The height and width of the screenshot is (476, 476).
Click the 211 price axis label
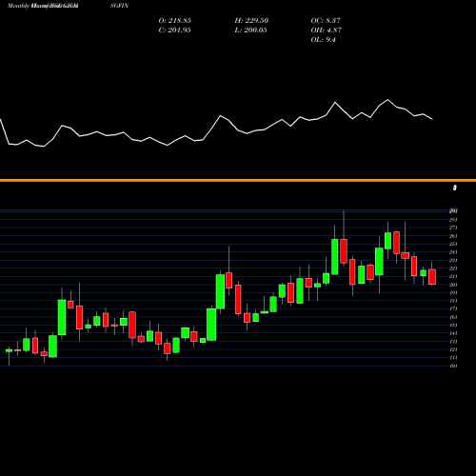click(453, 276)
